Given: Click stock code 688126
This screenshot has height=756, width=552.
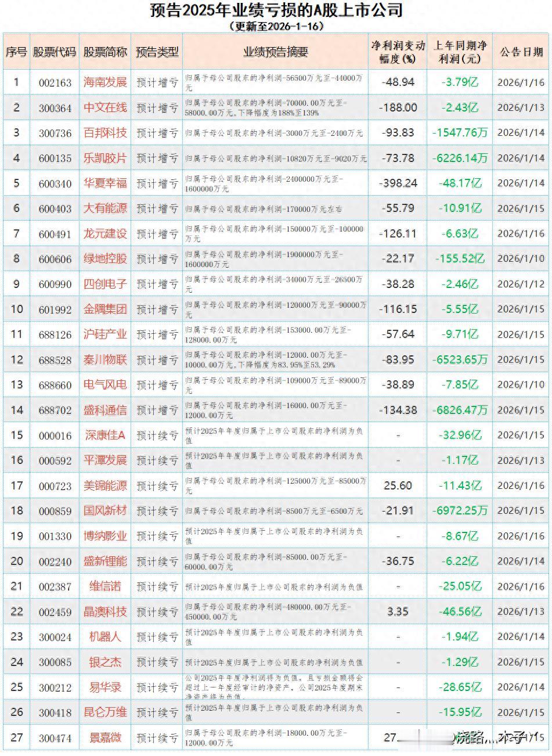Looking at the screenshot, I should (x=55, y=335).
